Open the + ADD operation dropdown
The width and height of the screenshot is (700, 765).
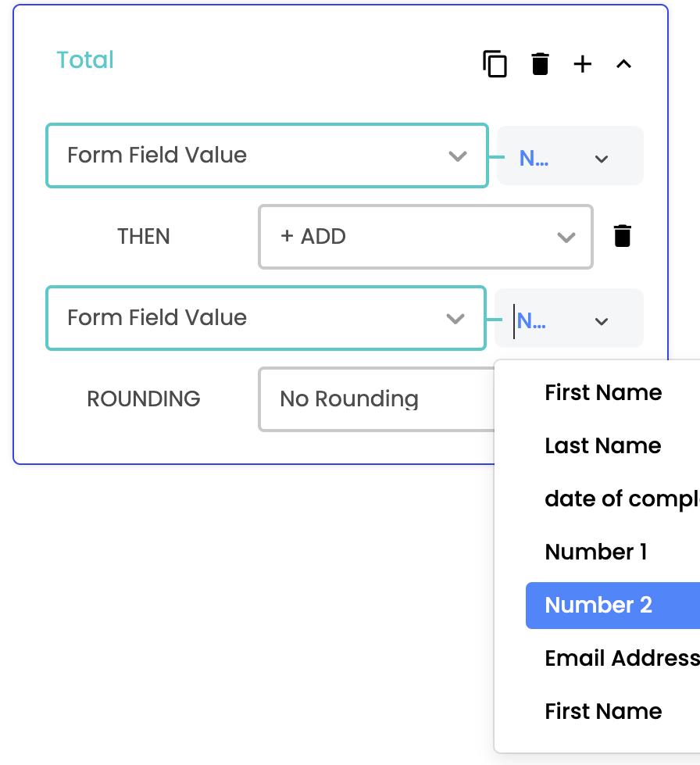coord(425,237)
